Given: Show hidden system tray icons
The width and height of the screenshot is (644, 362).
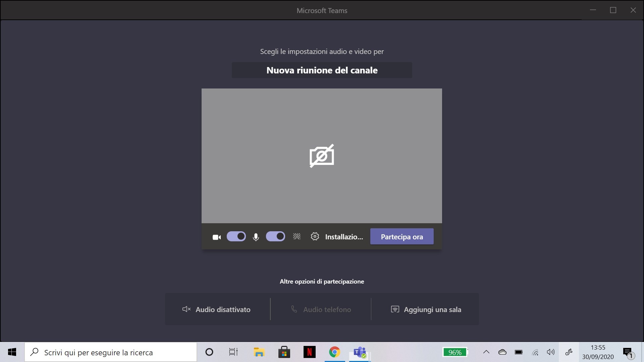Looking at the screenshot, I should click(x=486, y=352).
